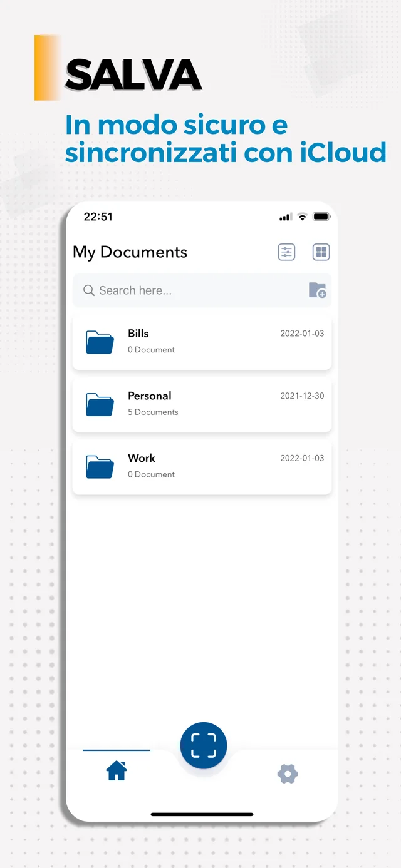Screen dimensions: 401x868
Task: Click the 2021-12-30 date of Personal
Action: (x=302, y=396)
